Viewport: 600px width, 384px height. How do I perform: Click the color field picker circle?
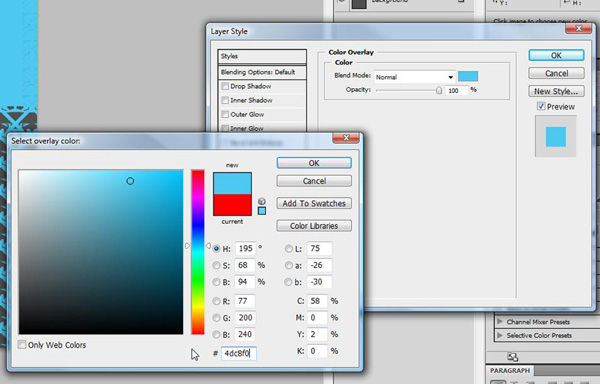click(x=130, y=181)
